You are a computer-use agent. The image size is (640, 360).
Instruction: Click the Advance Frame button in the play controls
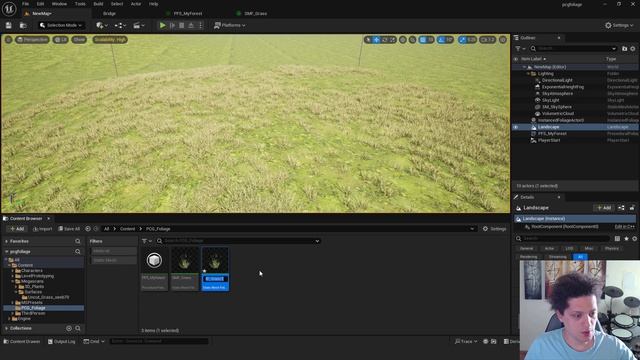pyautogui.click(x=172, y=25)
